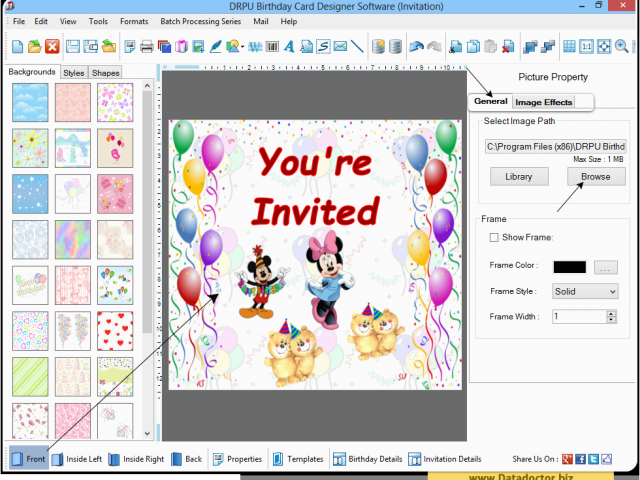Click the Browse button

[x=596, y=177]
